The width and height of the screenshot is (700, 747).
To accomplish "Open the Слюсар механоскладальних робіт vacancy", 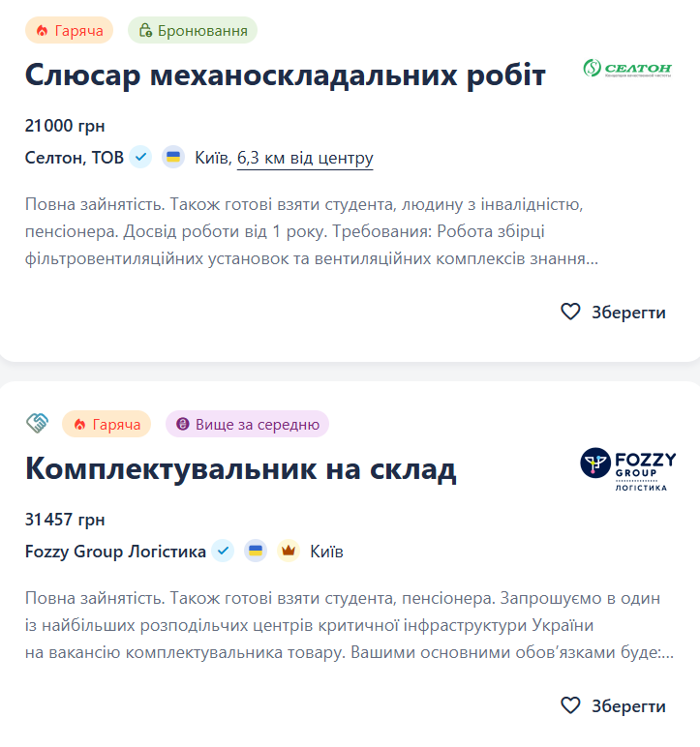I will pos(286,75).
